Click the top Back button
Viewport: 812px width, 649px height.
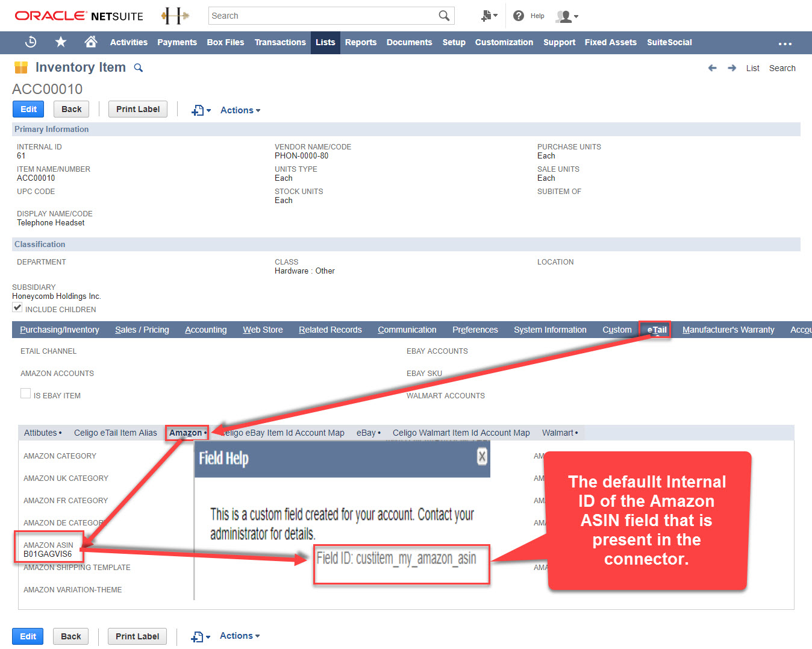tap(71, 109)
